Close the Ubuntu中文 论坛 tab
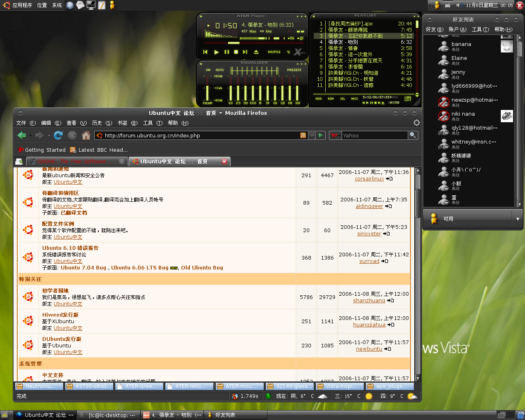Viewport: 525px width, 420px height. coord(224,162)
